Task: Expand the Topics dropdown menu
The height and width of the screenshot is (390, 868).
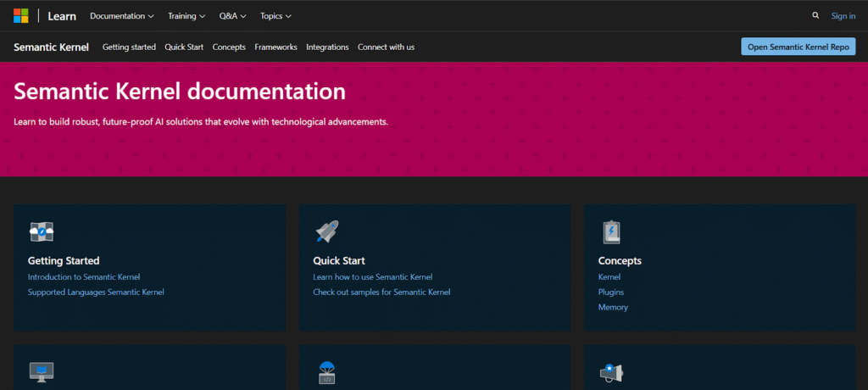Action: tap(275, 15)
